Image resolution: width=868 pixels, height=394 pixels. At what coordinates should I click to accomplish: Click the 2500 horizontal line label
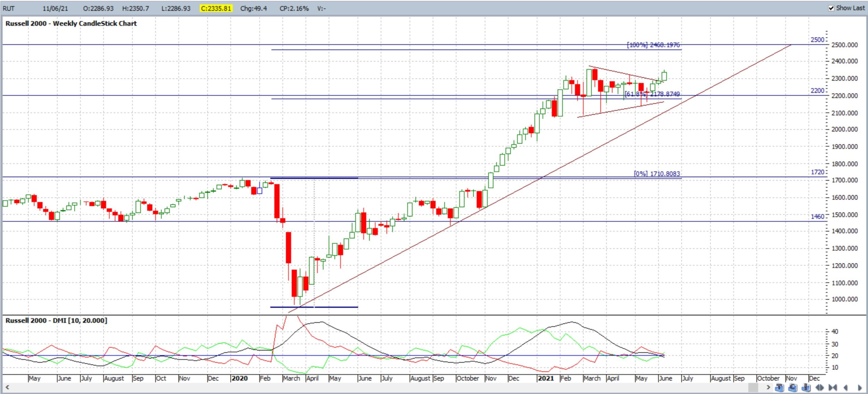(817, 40)
